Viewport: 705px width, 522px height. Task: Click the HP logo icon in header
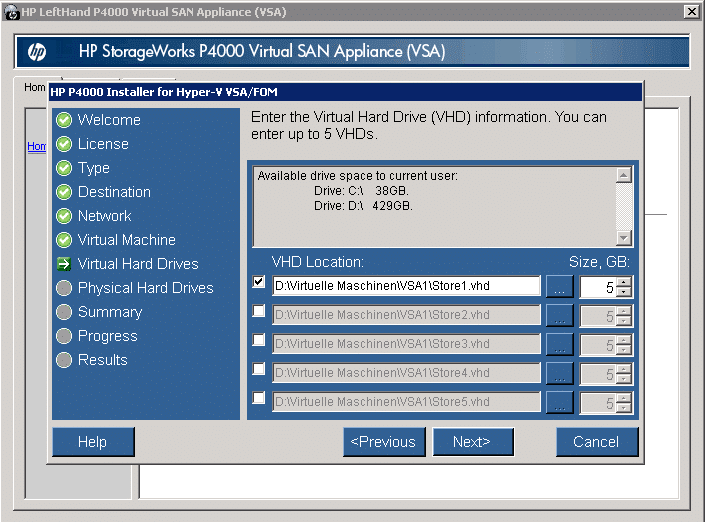[37, 52]
